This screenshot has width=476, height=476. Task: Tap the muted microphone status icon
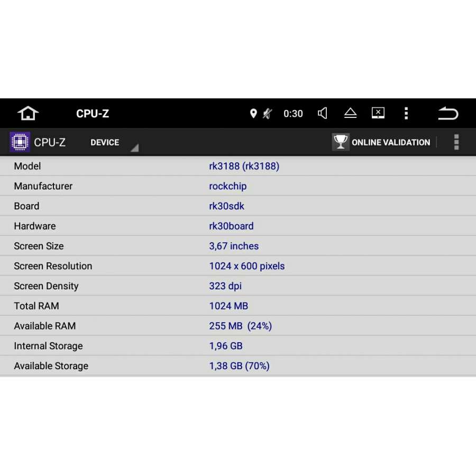268,114
